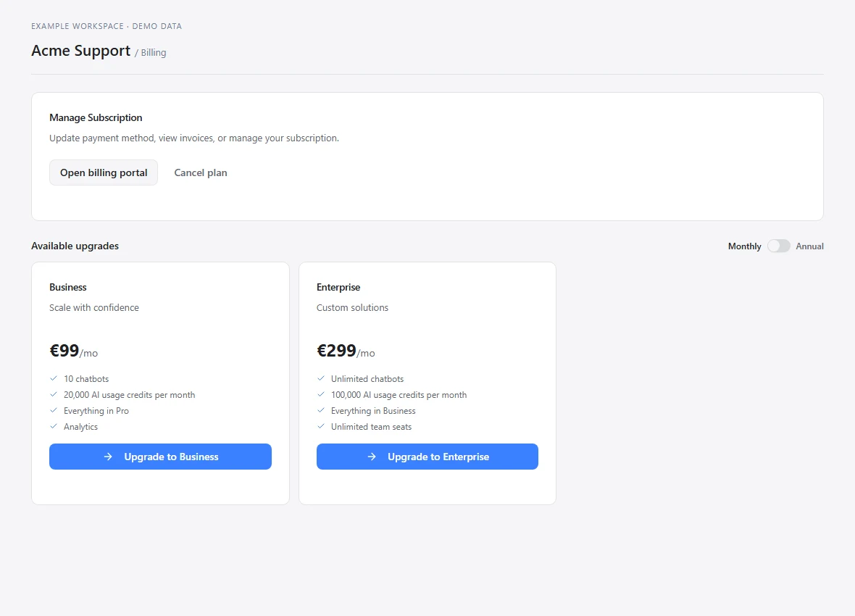Click arrow icon in Upgrade to Business
The image size is (855, 616).
[108, 457]
